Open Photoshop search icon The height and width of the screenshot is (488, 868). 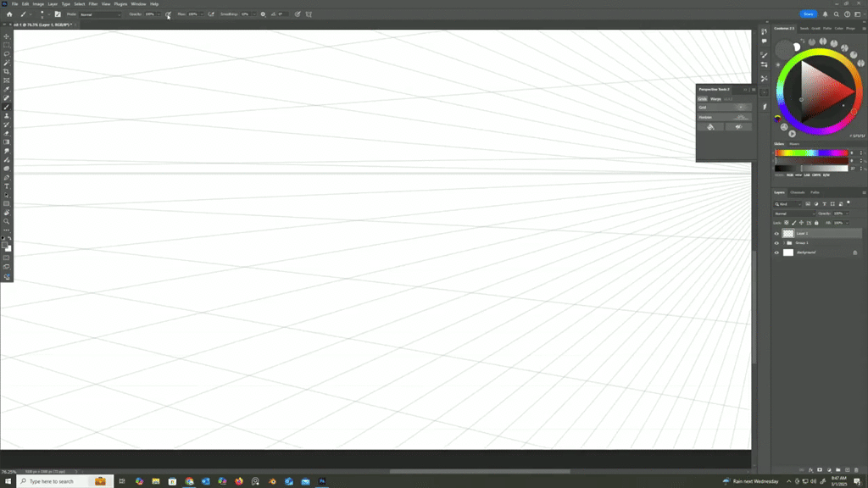(837, 14)
